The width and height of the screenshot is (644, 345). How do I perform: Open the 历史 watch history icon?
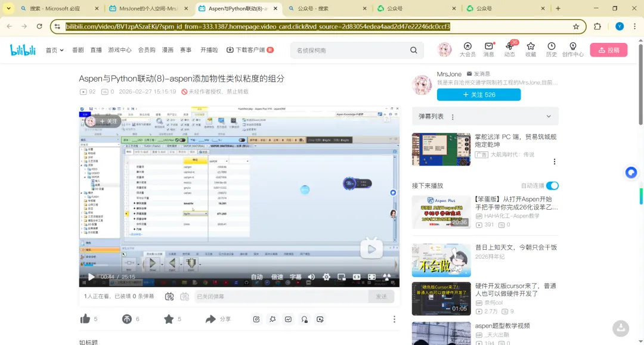[552, 49]
